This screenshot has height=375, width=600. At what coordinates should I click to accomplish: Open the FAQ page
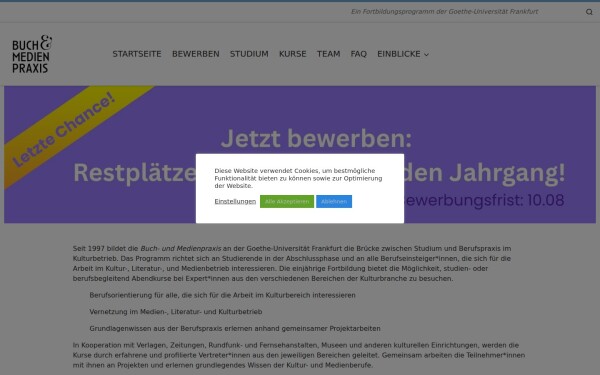[x=359, y=54]
